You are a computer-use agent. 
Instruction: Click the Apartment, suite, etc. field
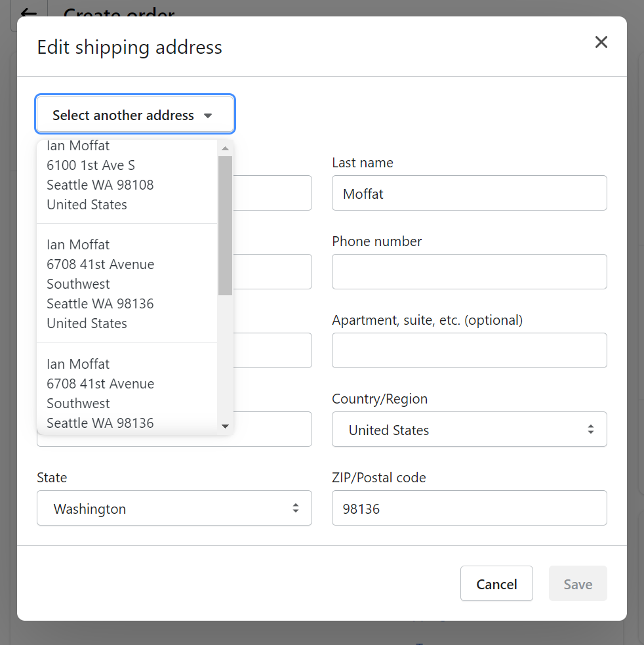click(x=469, y=350)
